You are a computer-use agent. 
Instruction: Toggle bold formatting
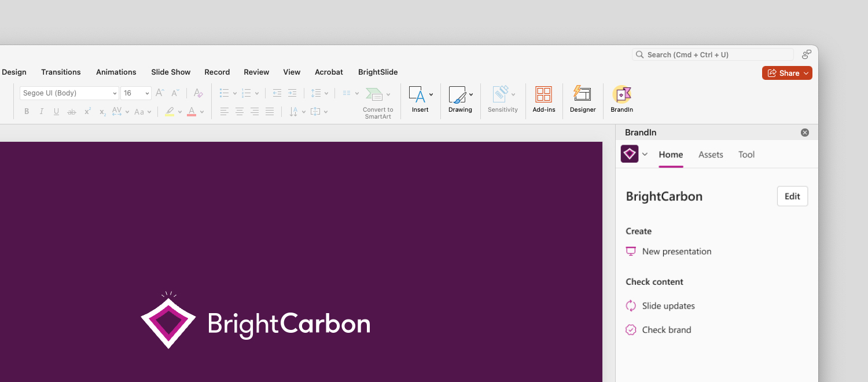pyautogui.click(x=27, y=112)
